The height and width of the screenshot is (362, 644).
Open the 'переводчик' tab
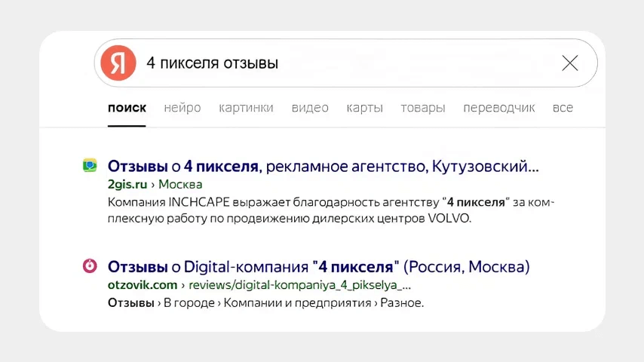click(x=499, y=108)
